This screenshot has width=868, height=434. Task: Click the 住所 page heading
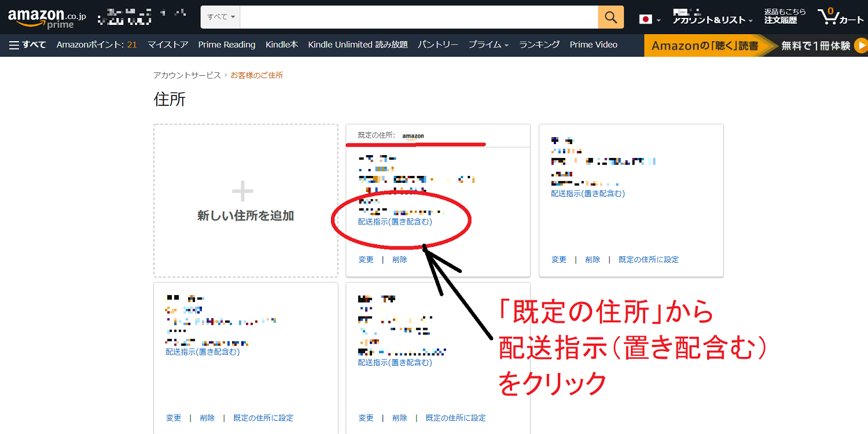[170, 100]
